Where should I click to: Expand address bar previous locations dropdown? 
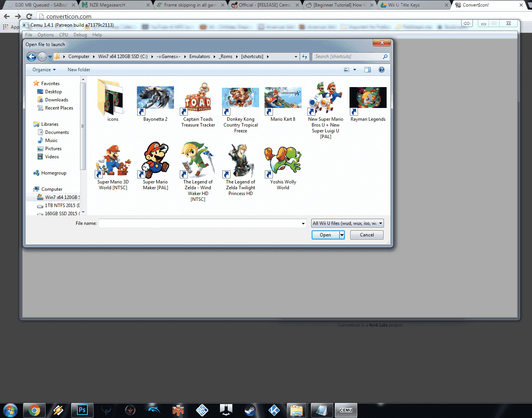point(296,57)
